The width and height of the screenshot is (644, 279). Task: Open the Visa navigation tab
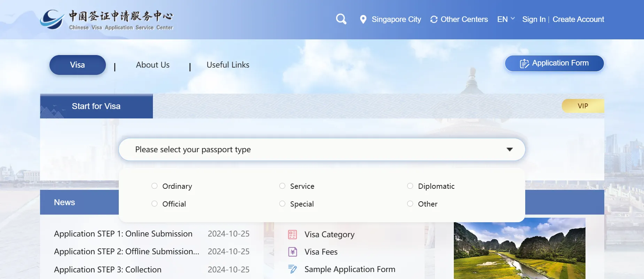[x=77, y=65]
